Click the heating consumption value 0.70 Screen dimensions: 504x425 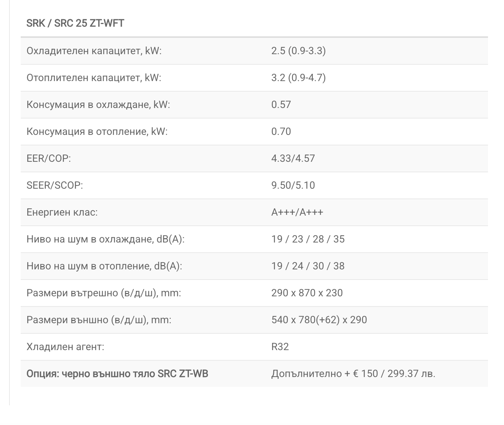(281, 131)
